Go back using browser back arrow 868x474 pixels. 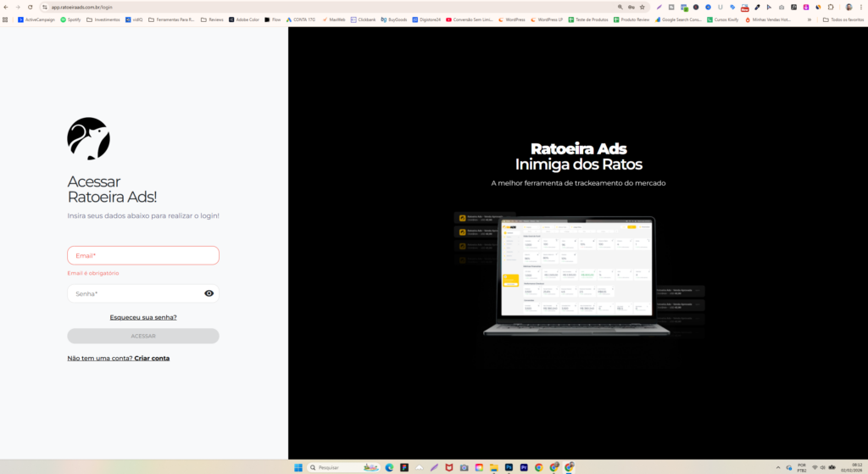(6, 7)
